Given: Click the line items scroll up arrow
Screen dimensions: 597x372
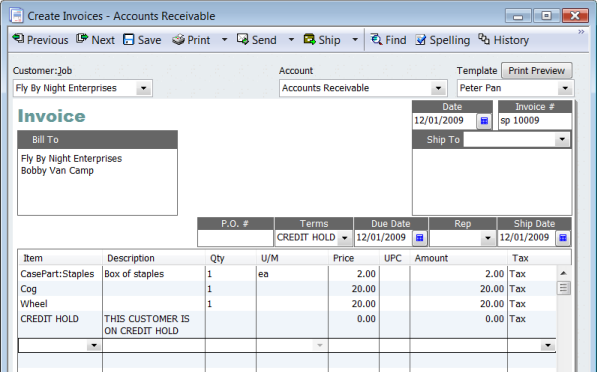Looking at the screenshot, I should click(563, 273).
